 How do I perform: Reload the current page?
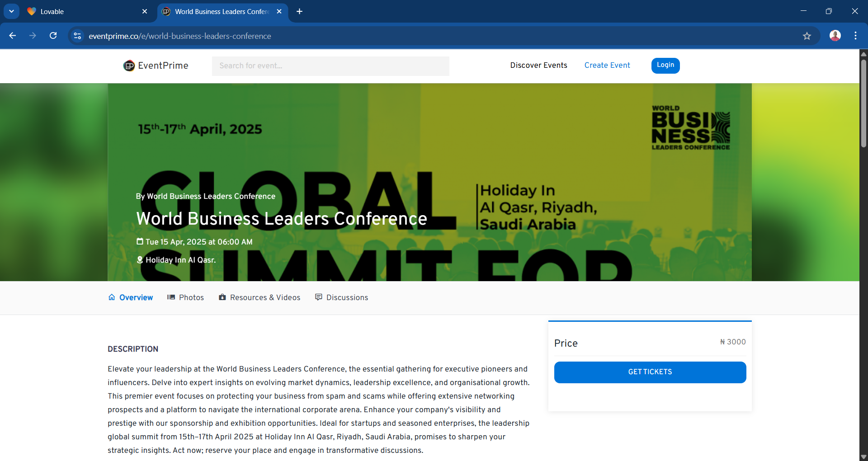[x=53, y=36]
